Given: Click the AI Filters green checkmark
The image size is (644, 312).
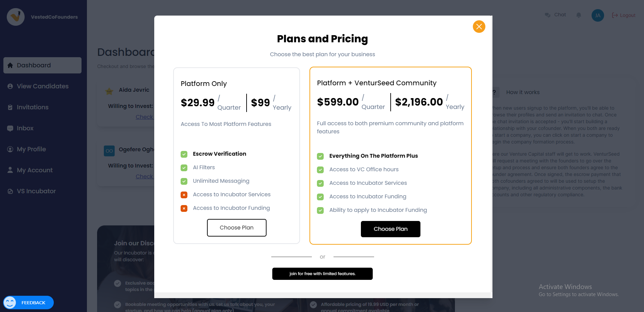Looking at the screenshot, I should click(x=184, y=168).
